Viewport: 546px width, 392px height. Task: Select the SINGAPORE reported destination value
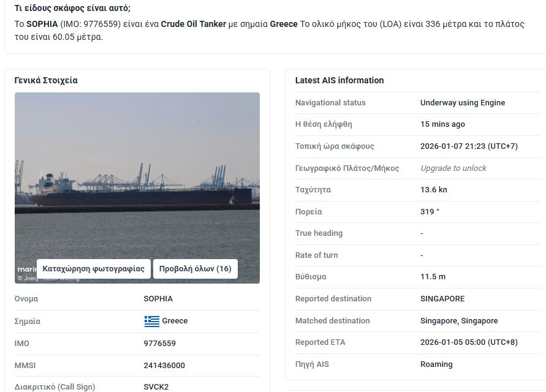click(x=442, y=299)
